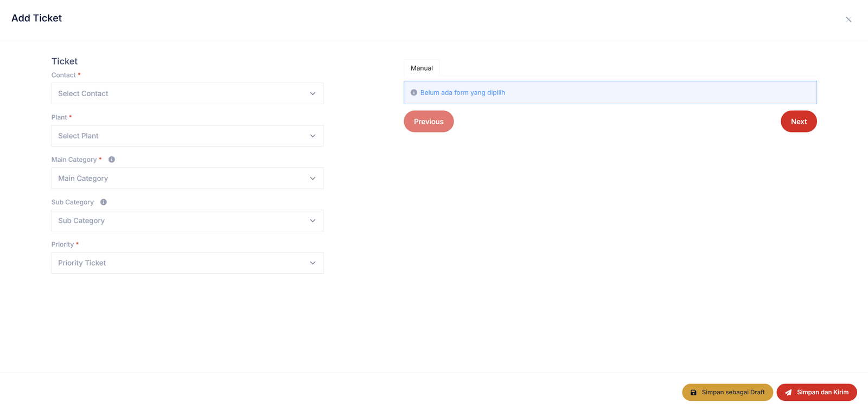The width and height of the screenshot is (868, 410).
Task: Click the floppy disk icon on the Draft button
Action: [693, 393]
